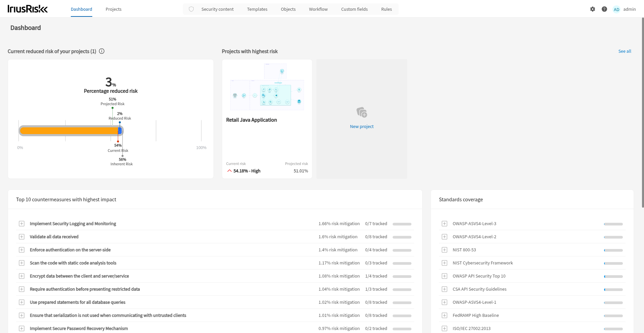Image resolution: width=644 pixels, height=333 pixels.
Task: Show info for current reduced risk
Action: pos(102,51)
